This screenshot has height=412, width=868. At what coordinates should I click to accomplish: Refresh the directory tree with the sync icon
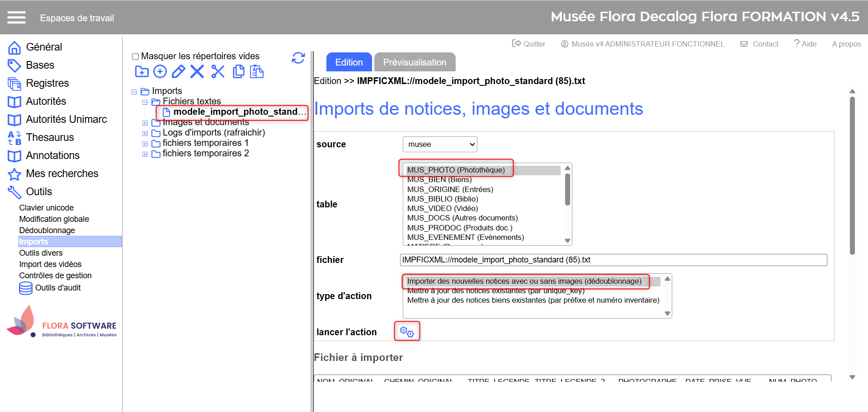[x=298, y=58]
